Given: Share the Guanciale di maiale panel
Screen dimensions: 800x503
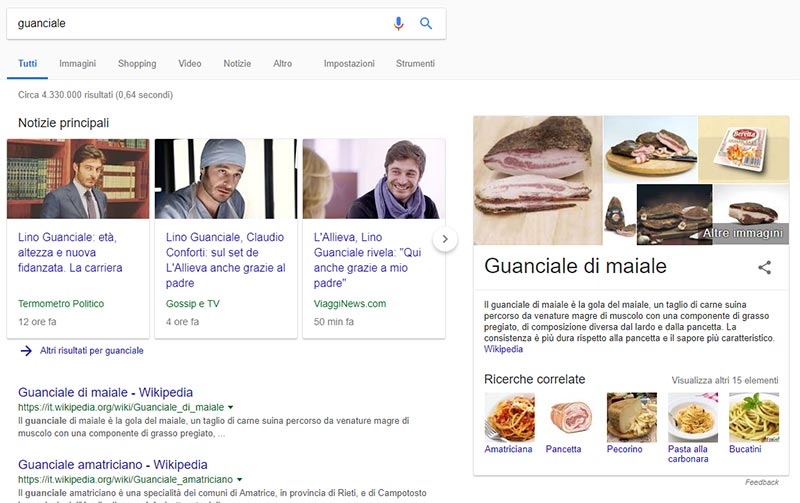Looking at the screenshot, I should coord(764,267).
